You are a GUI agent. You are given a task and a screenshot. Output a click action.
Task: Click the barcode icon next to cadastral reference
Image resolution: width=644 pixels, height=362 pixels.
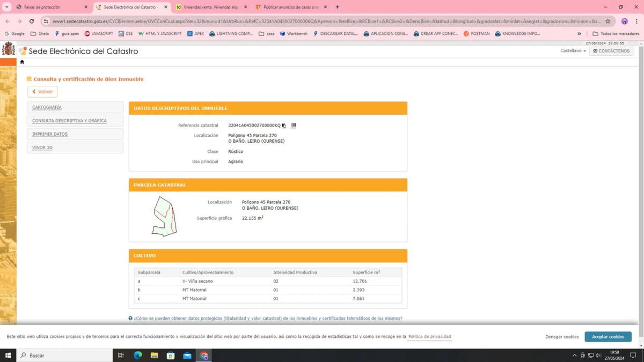tap(294, 125)
